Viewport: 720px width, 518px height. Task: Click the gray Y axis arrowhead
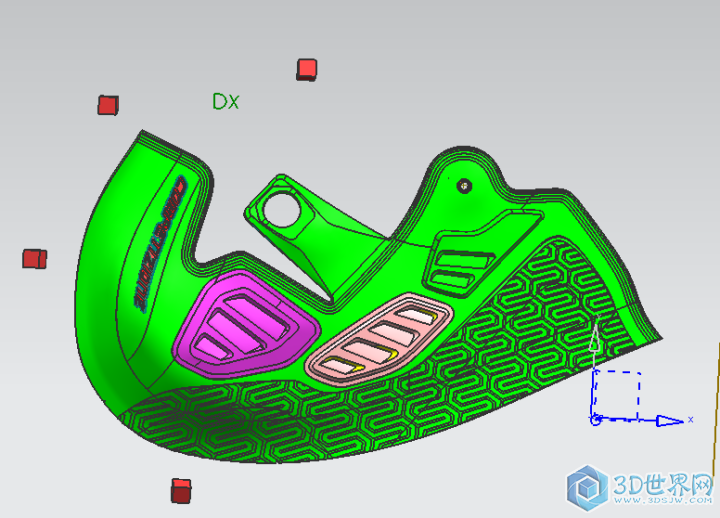pos(595,338)
